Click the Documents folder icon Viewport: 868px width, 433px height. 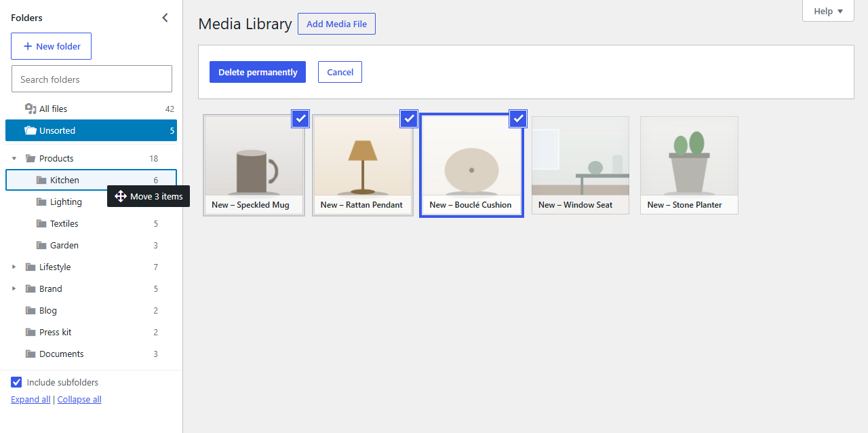tap(31, 354)
